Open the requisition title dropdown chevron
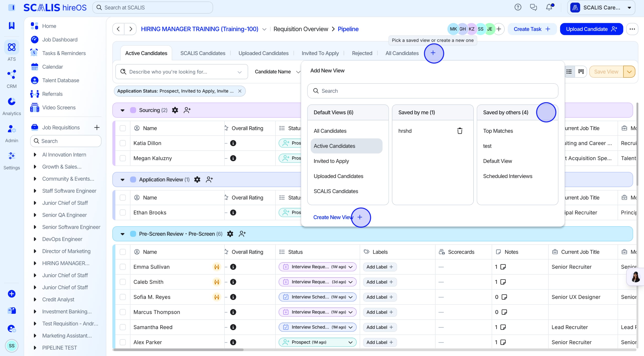The image size is (644, 356). 264,29
